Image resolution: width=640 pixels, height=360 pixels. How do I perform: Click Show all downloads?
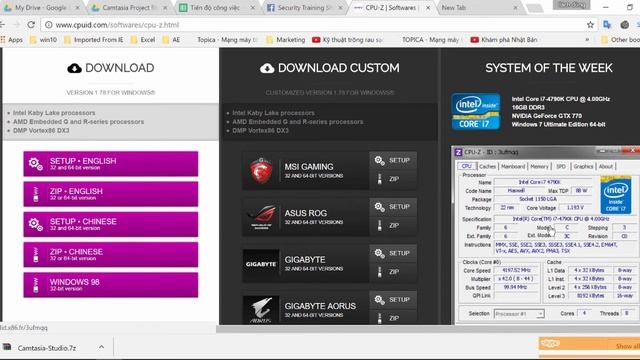tap(627, 347)
